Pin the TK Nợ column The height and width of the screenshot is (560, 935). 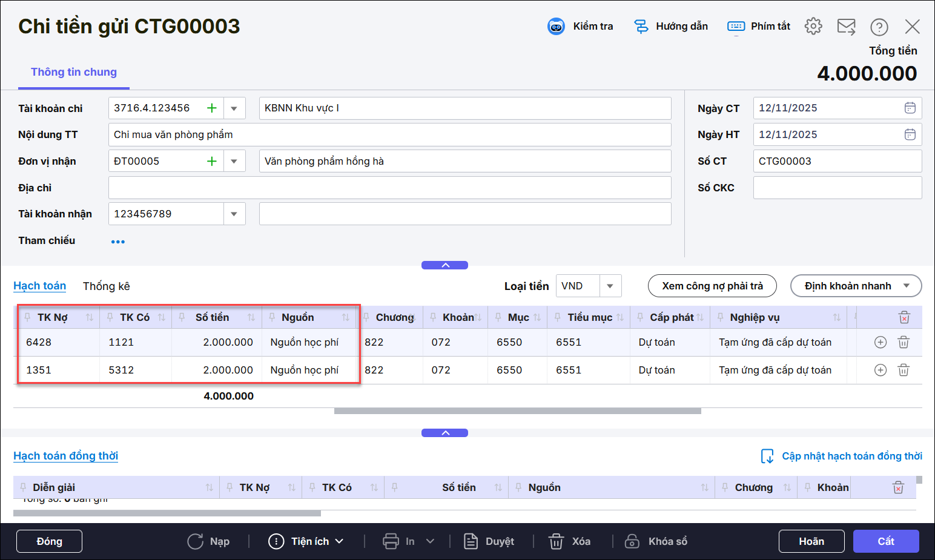27,317
